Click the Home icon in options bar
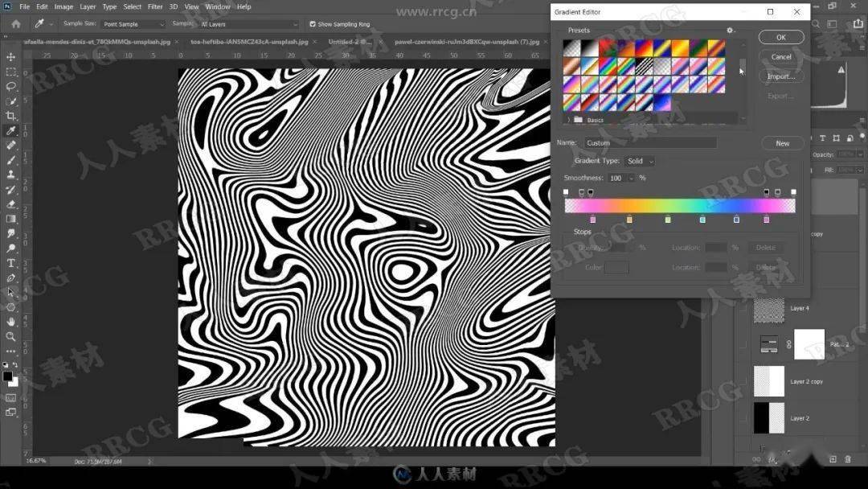Image resolution: width=868 pixels, height=489 pixels. [16, 24]
